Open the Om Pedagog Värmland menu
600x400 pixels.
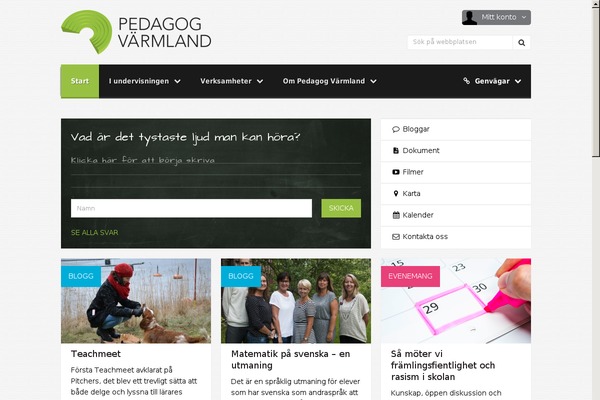(329, 81)
